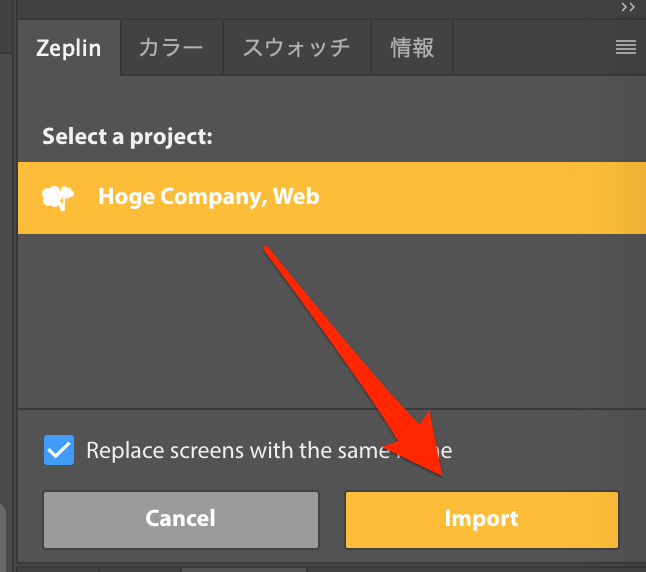This screenshot has width=646, height=572.
Task: Show the 情報 tab
Action: point(412,48)
